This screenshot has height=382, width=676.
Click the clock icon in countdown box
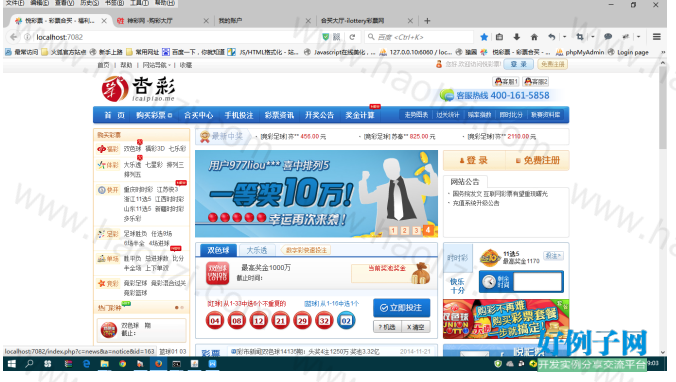[x=489, y=282]
